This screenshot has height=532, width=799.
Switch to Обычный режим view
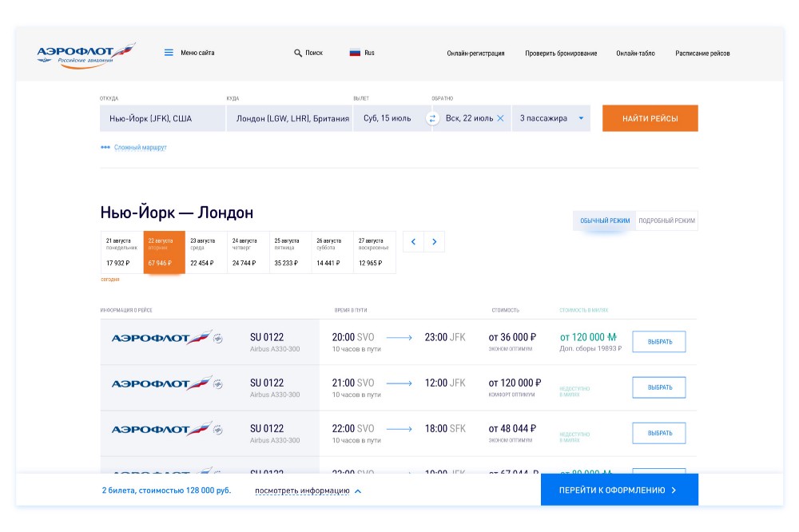click(605, 221)
